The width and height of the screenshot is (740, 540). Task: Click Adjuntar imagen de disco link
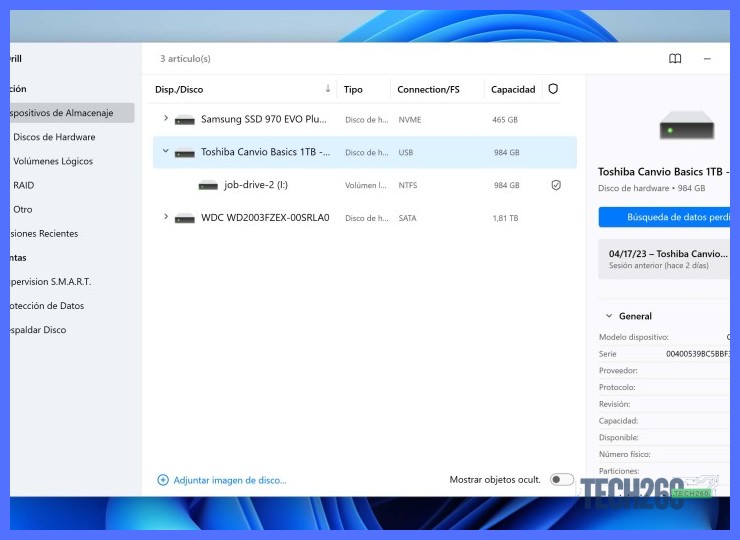coord(230,480)
